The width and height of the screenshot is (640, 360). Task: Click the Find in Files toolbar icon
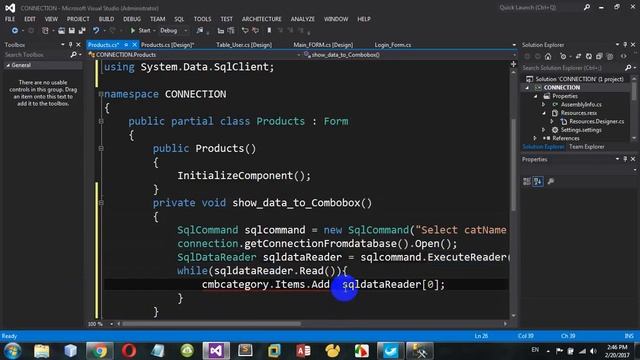(200, 31)
